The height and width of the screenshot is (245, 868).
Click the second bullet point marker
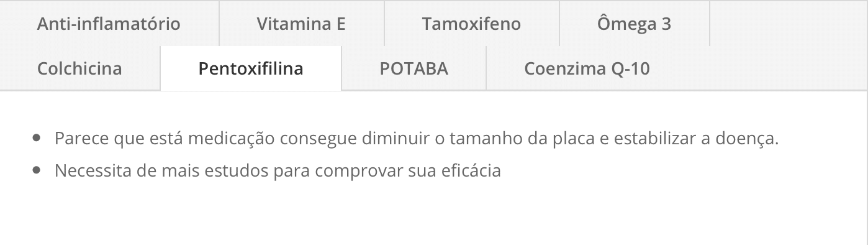37,170
